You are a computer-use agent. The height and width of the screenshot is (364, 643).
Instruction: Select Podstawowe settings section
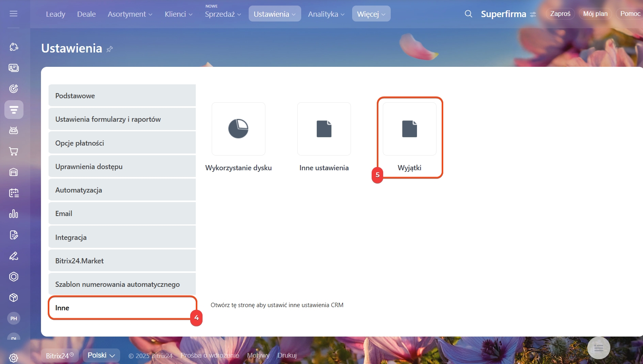pyautogui.click(x=122, y=95)
